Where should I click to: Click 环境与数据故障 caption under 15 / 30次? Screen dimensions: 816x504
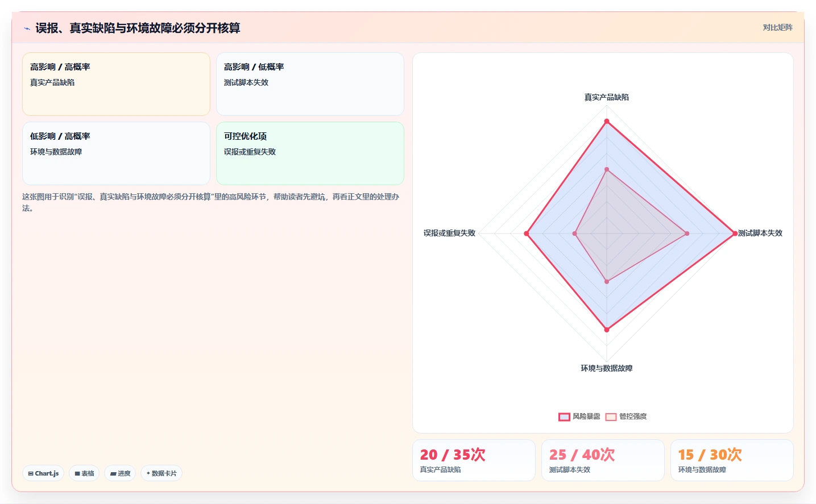(702, 470)
